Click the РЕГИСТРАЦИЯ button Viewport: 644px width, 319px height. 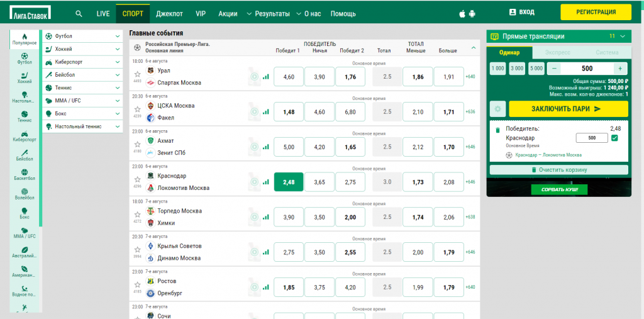(x=596, y=12)
